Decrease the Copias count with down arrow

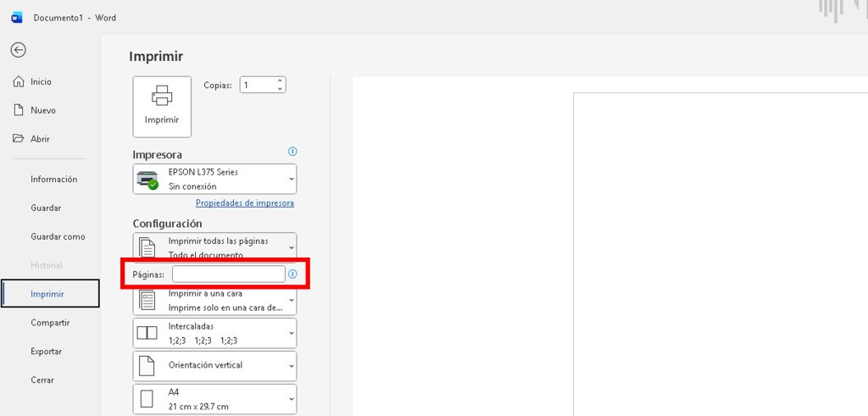pyautogui.click(x=280, y=88)
